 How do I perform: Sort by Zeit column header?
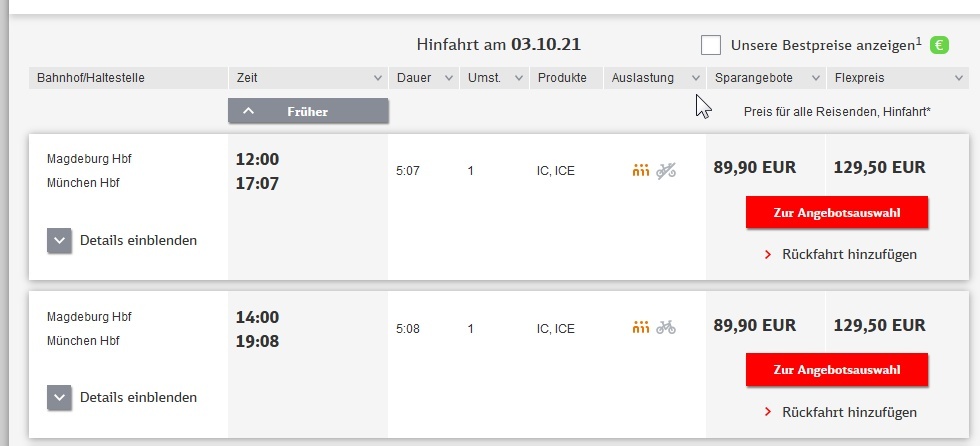pyautogui.click(x=308, y=77)
